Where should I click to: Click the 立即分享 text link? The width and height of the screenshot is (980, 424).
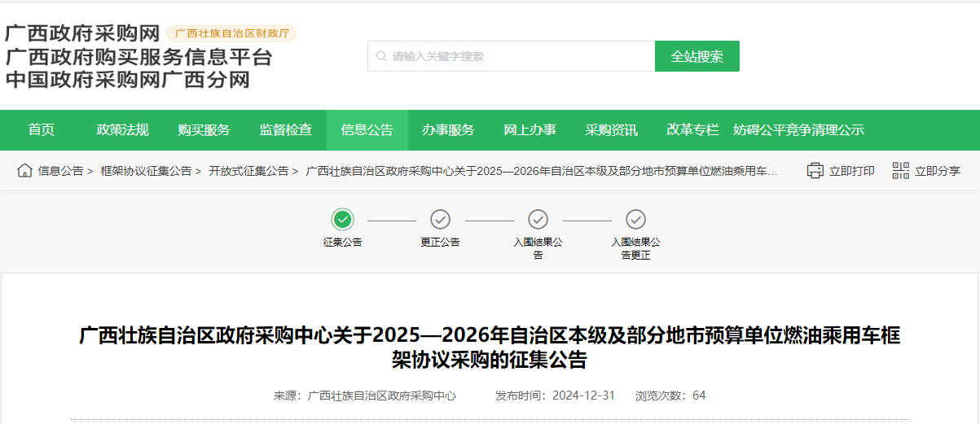(938, 171)
